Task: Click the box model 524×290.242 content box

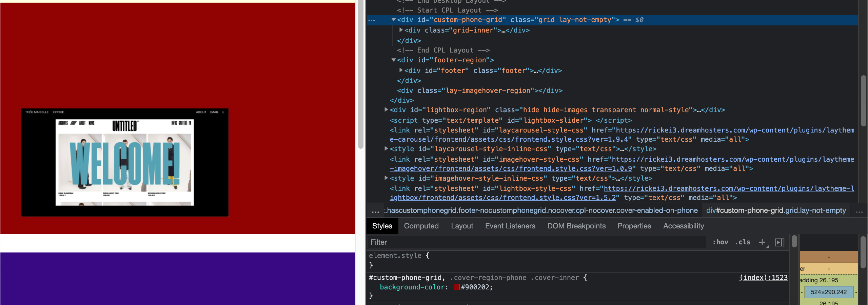Action: [828, 292]
